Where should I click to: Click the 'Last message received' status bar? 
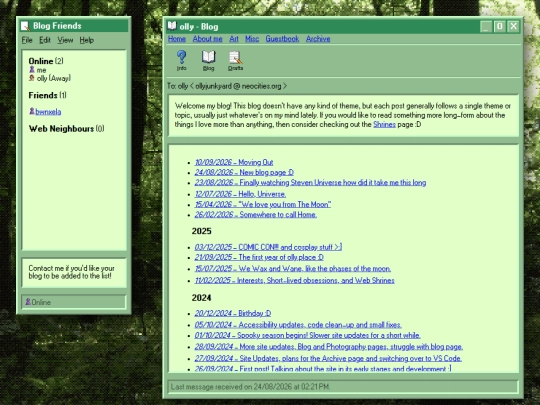(x=343, y=387)
